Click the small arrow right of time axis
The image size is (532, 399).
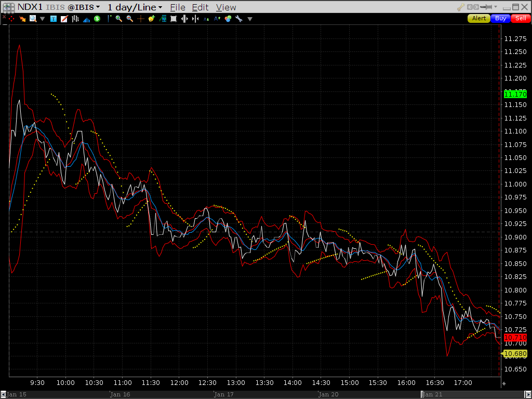(x=504, y=383)
